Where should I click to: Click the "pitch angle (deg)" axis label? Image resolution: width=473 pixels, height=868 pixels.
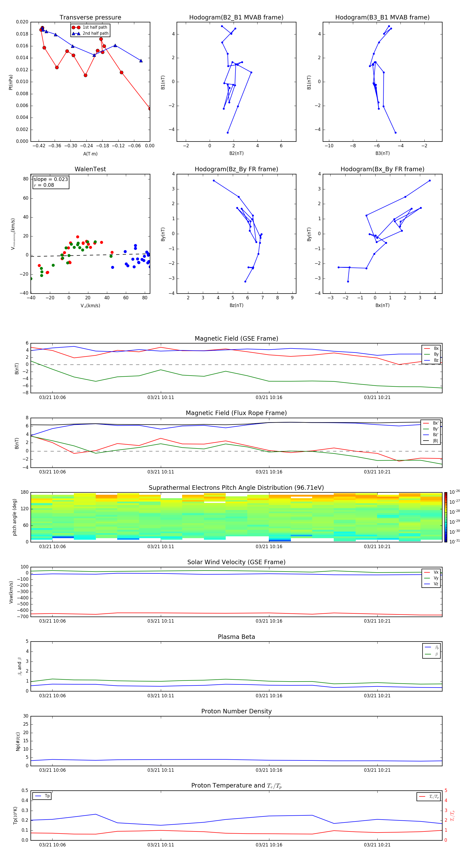(x=14, y=517)
